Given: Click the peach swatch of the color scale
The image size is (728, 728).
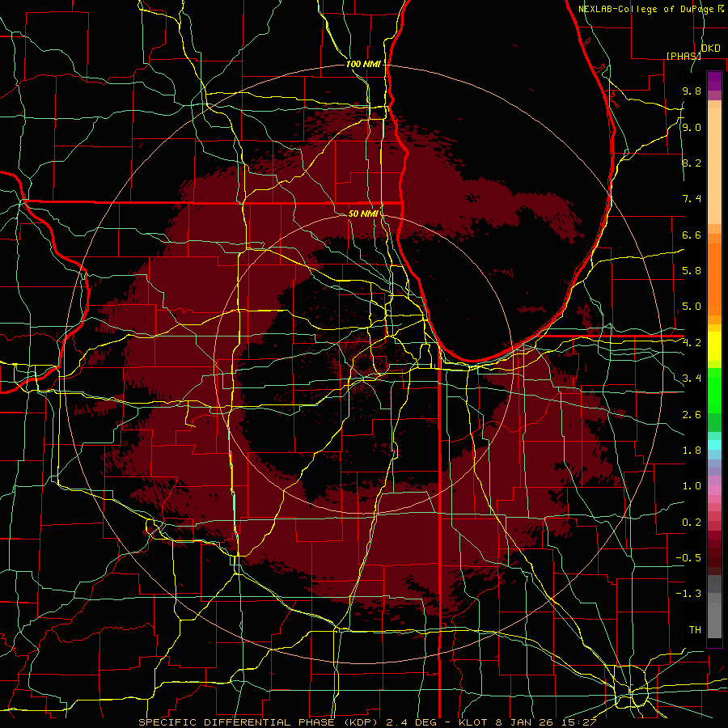Looking at the screenshot, I should coord(714,166).
